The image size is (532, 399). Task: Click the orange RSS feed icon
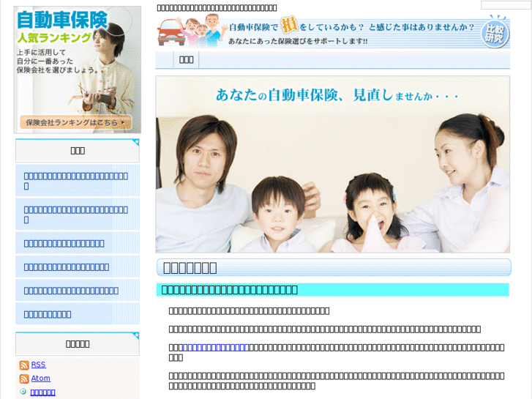pyautogui.click(x=24, y=365)
